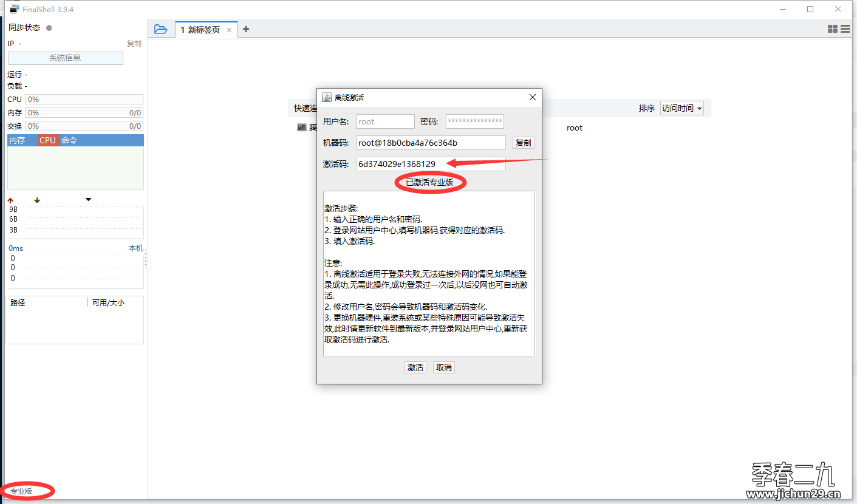Click the Java icon in dialog title
Viewport: 857px width, 504px height.
click(x=326, y=97)
